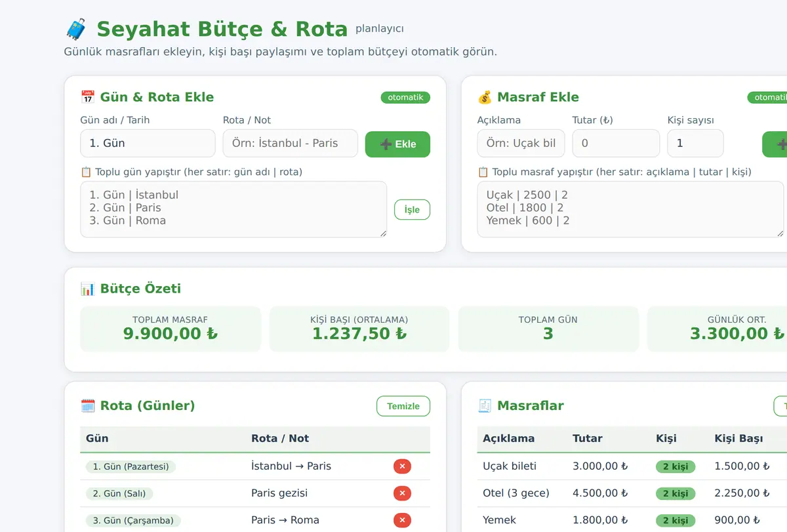Screen dimensions: 787x532
Task: Click the Rota / Not column header
Action: click(x=280, y=439)
